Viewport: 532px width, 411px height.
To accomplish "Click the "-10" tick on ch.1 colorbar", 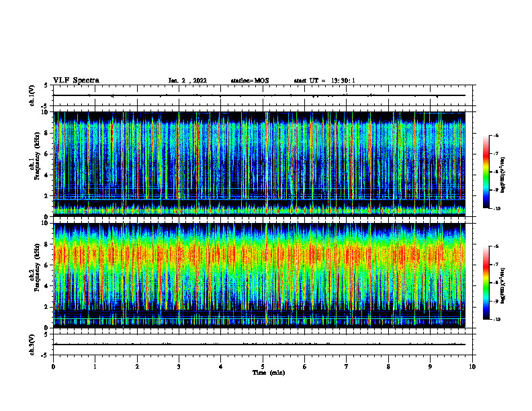I will (x=497, y=208).
